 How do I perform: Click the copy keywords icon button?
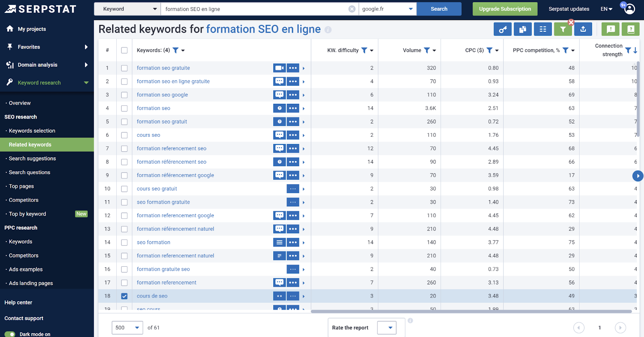coord(523,29)
